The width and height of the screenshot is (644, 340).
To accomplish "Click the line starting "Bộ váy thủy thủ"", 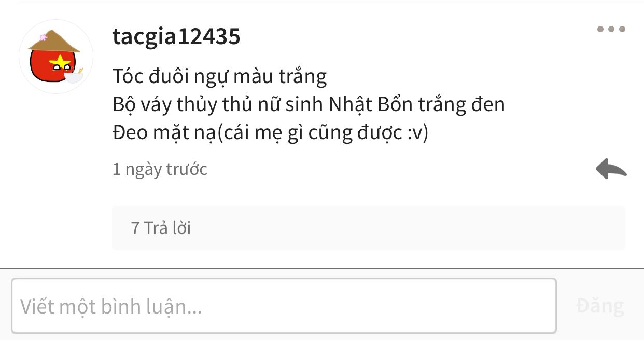I will [309, 105].
